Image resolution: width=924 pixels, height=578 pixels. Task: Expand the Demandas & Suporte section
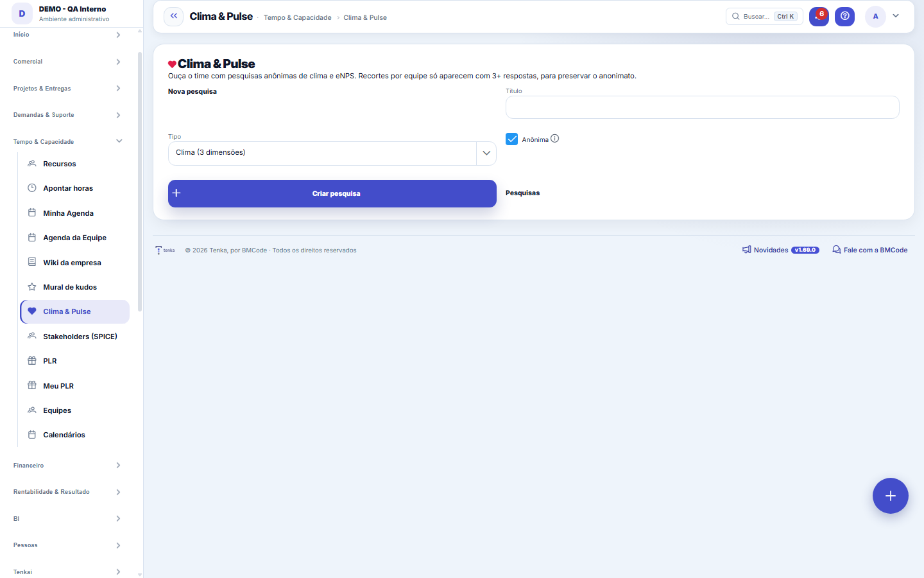pos(67,115)
